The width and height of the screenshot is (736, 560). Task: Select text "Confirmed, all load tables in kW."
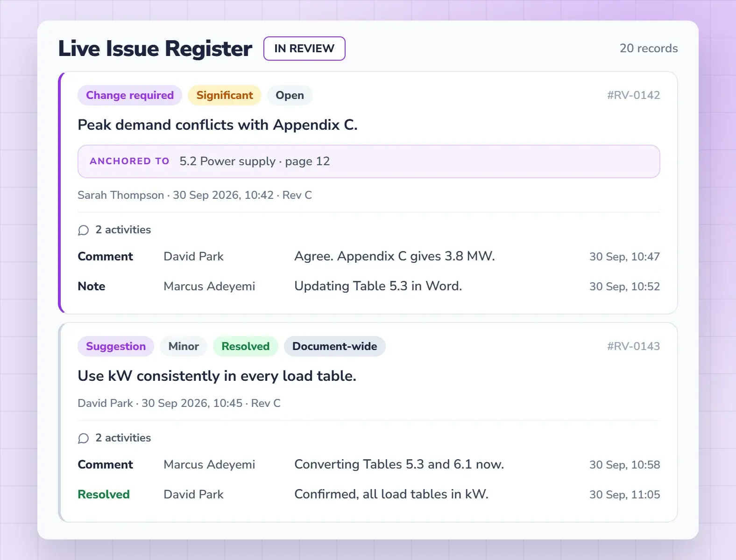point(391,494)
